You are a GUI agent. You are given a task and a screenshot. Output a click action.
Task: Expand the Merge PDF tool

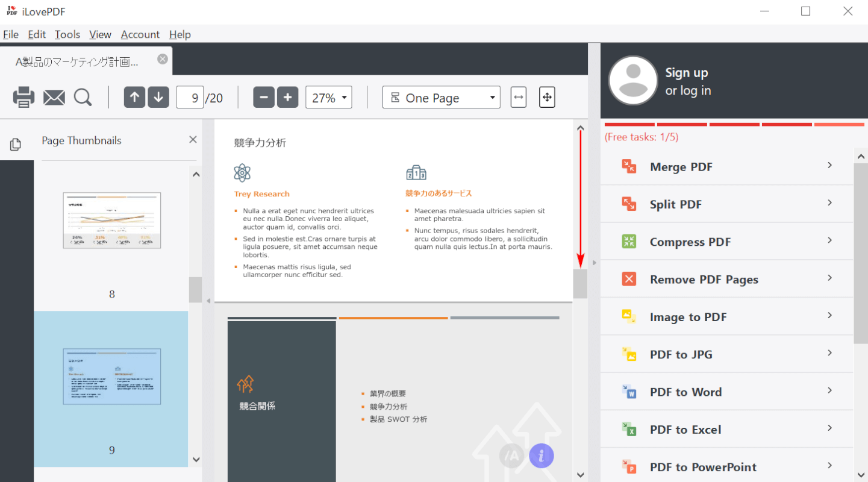pos(726,167)
